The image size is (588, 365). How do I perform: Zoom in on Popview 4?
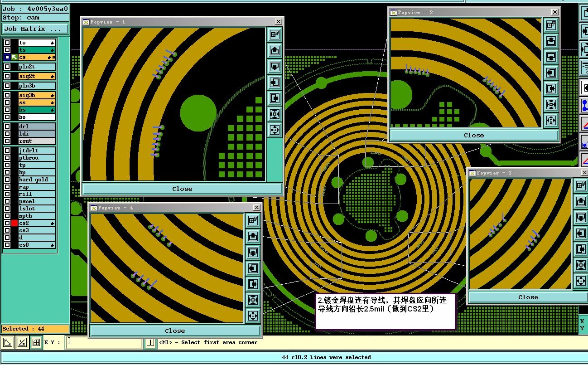click(253, 300)
